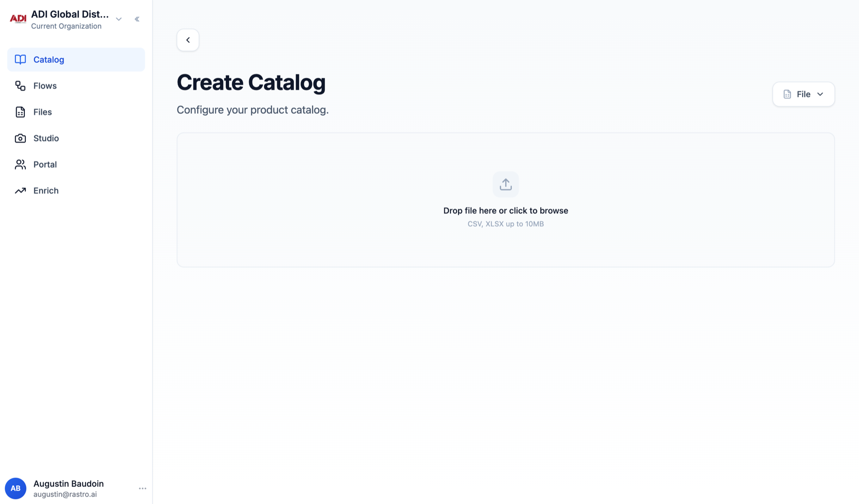The height and width of the screenshot is (504, 859).
Task: Open the Files page
Action: point(76,112)
